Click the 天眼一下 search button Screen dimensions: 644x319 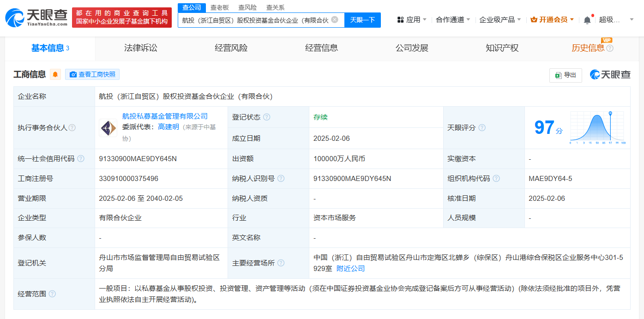pyautogui.click(x=362, y=20)
